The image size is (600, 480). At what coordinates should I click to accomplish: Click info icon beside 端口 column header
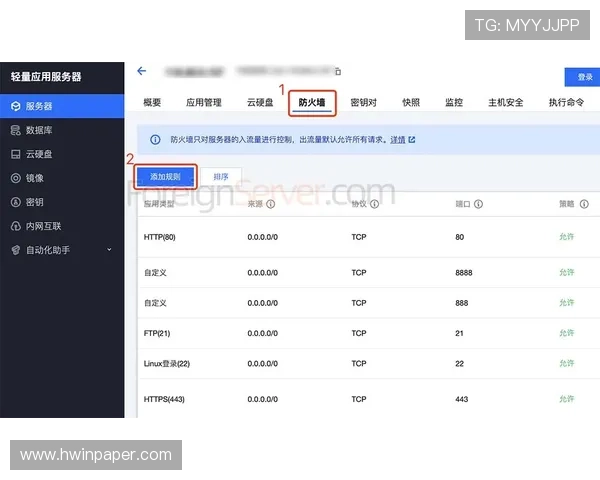(479, 205)
